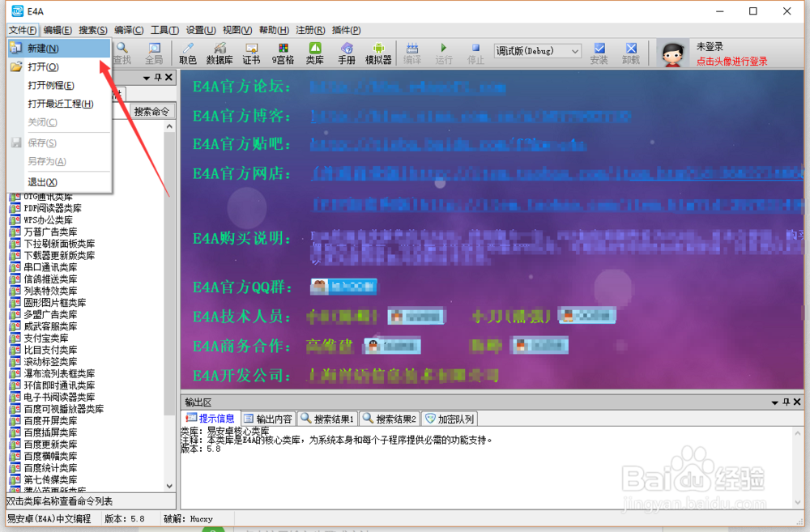Open the 数据库 database tool icon
The width and height of the screenshot is (810, 532).
220,53
